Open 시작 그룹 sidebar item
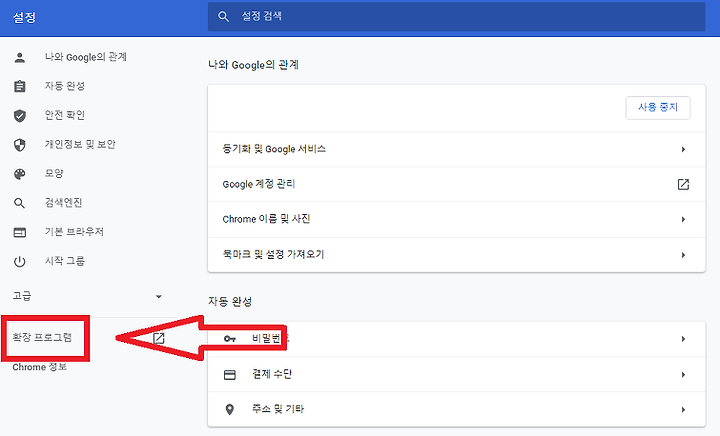Screen dimensions: 720x436 click(x=65, y=261)
